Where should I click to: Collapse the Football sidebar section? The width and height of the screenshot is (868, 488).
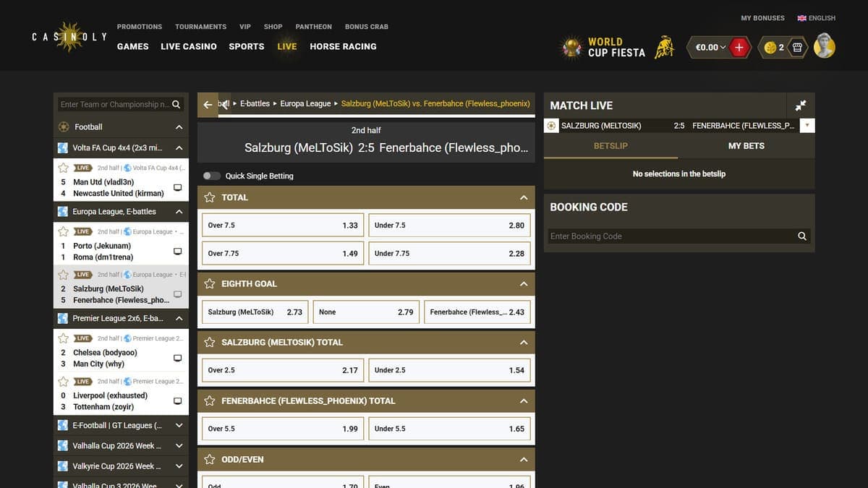tap(179, 127)
